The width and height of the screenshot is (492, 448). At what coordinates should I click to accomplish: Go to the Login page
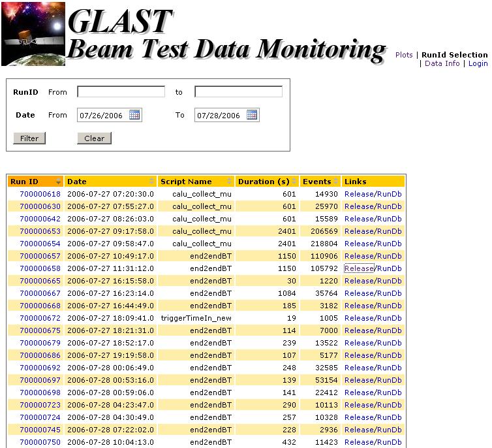click(x=478, y=63)
